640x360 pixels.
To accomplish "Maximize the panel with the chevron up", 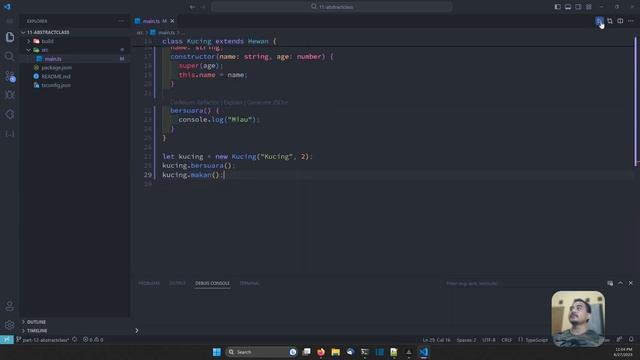I will click(620, 283).
